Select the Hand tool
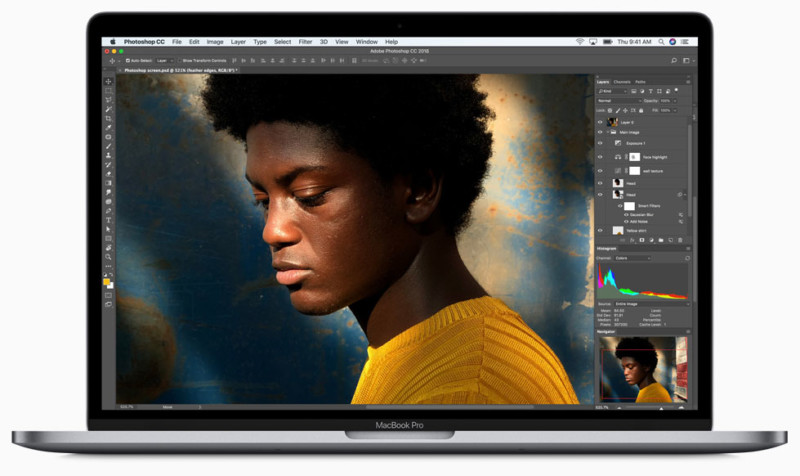800x476 pixels. point(108,248)
